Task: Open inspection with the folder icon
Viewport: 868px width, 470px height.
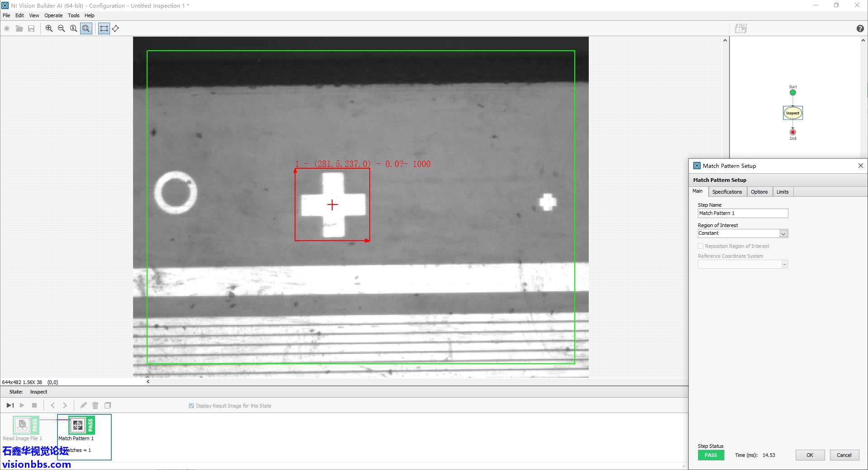Action: [x=19, y=28]
